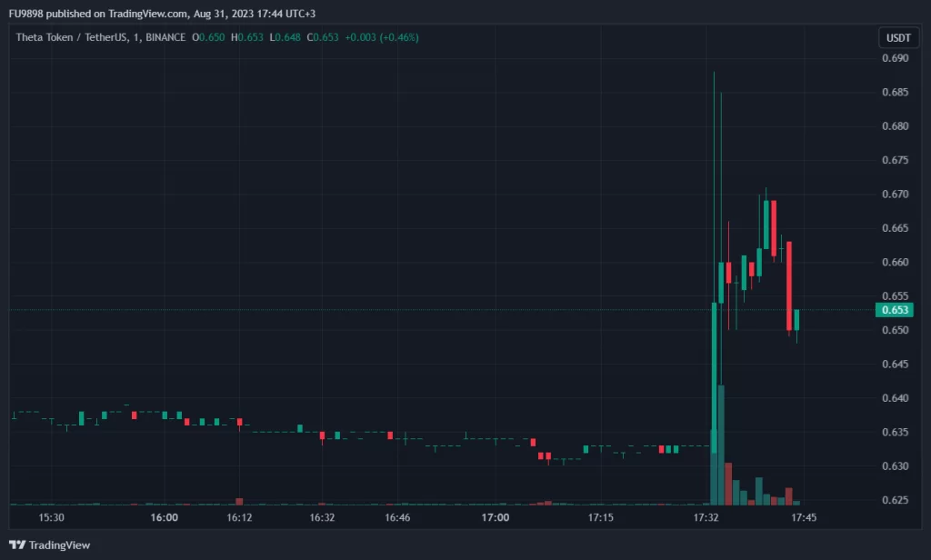
Task: Select the tall red candle body near 17:44
Action: click(789, 285)
